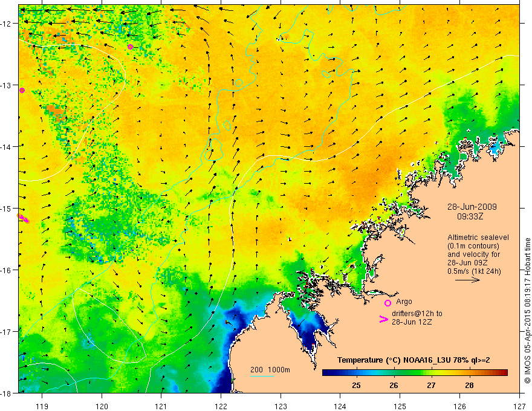
Task: Click the longitude label 126
Action: coord(459,406)
